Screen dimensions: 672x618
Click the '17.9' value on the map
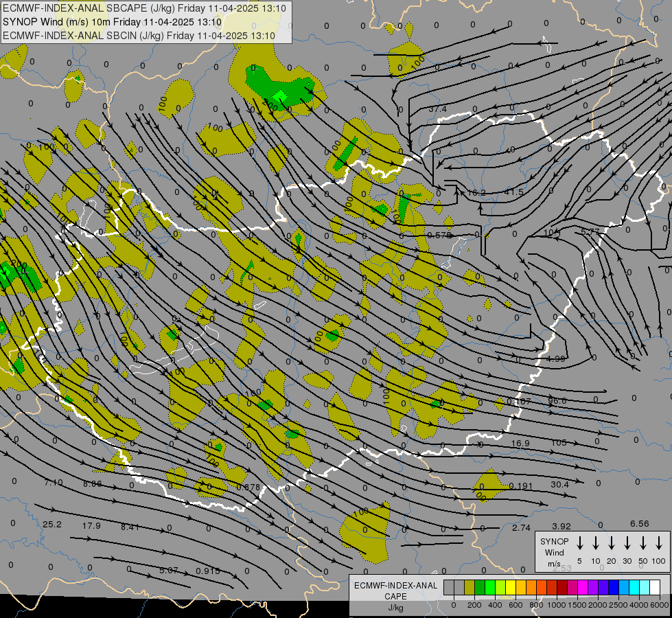point(91,526)
